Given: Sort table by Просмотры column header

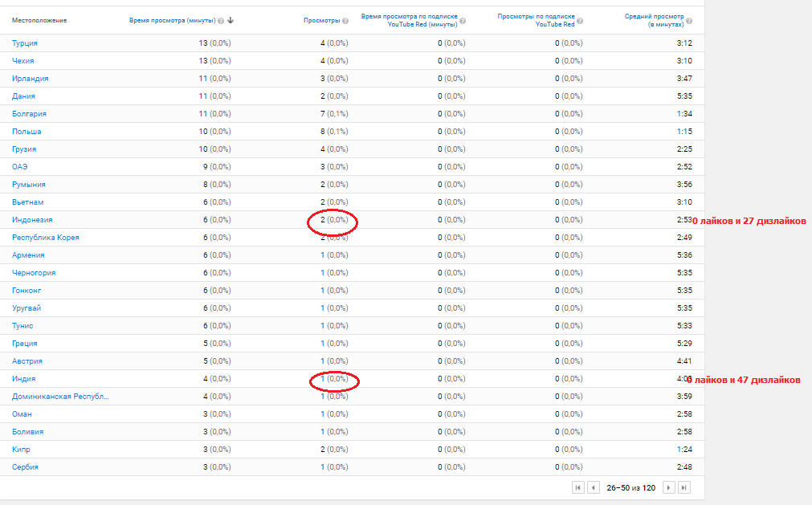Looking at the screenshot, I should coord(321,20).
